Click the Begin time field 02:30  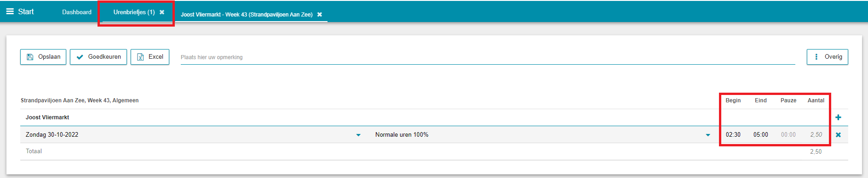733,135
